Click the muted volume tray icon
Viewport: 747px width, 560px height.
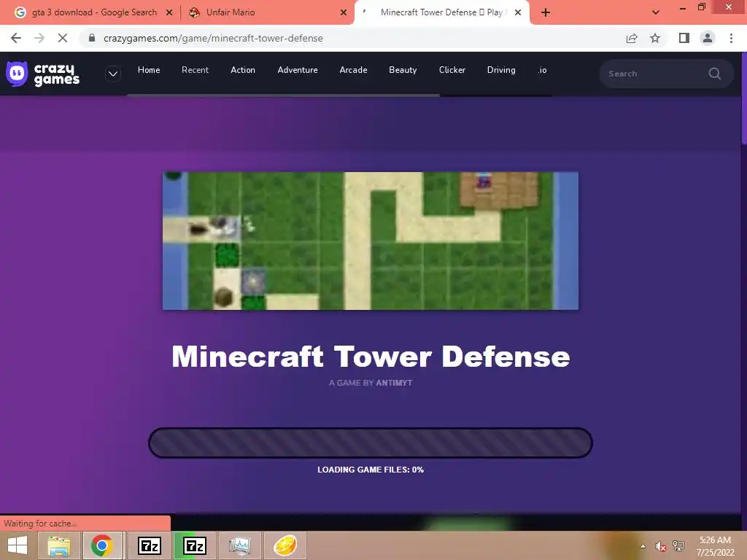[x=660, y=546]
